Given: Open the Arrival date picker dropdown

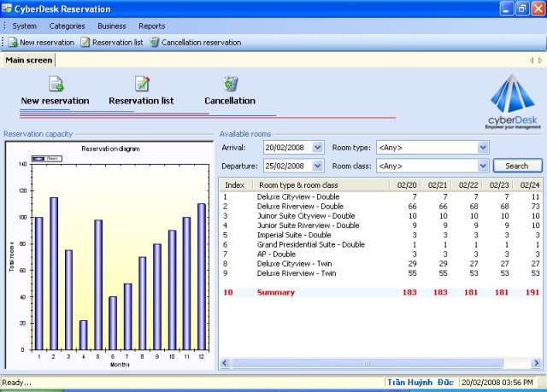Looking at the screenshot, I should [318, 148].
